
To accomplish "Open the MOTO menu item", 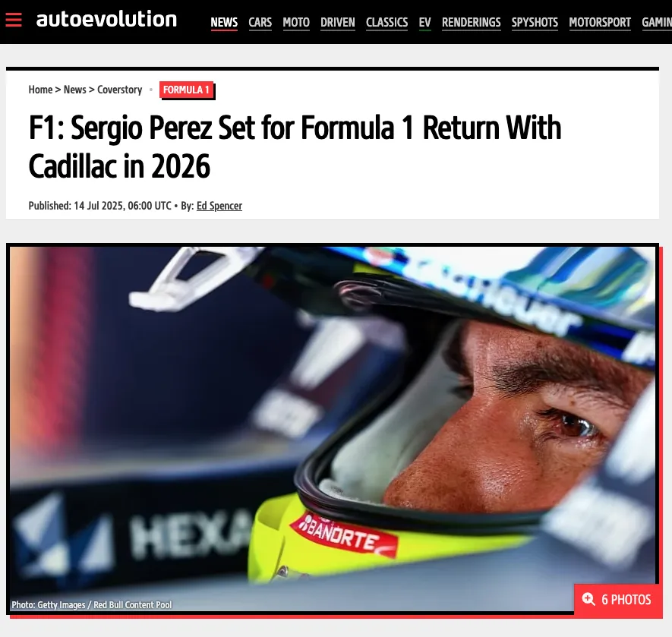I will tap(296, 22).
